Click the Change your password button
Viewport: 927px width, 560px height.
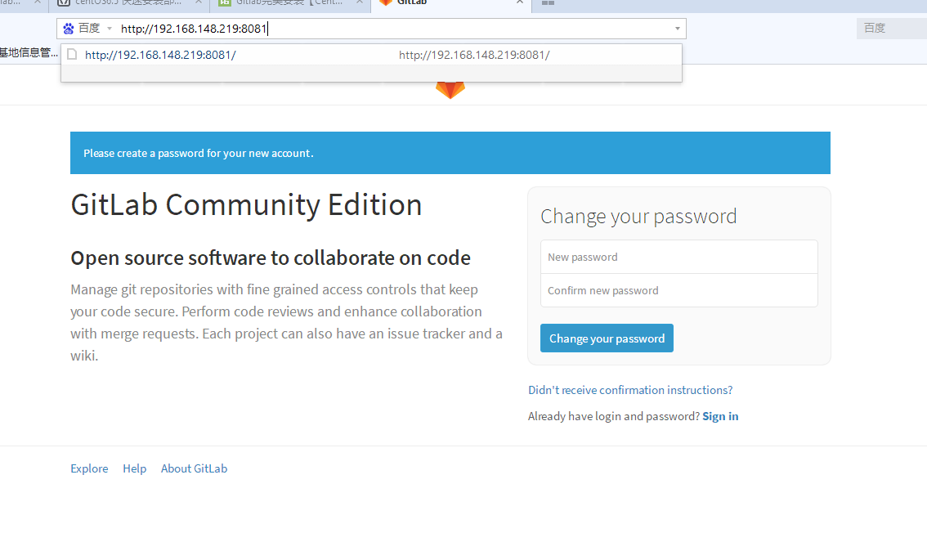point(607,338)
